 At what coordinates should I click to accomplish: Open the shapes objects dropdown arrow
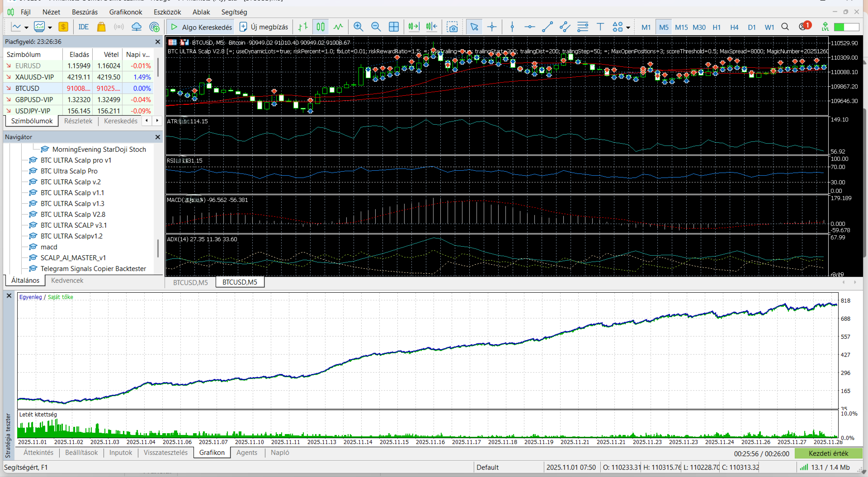coord(628,28)
